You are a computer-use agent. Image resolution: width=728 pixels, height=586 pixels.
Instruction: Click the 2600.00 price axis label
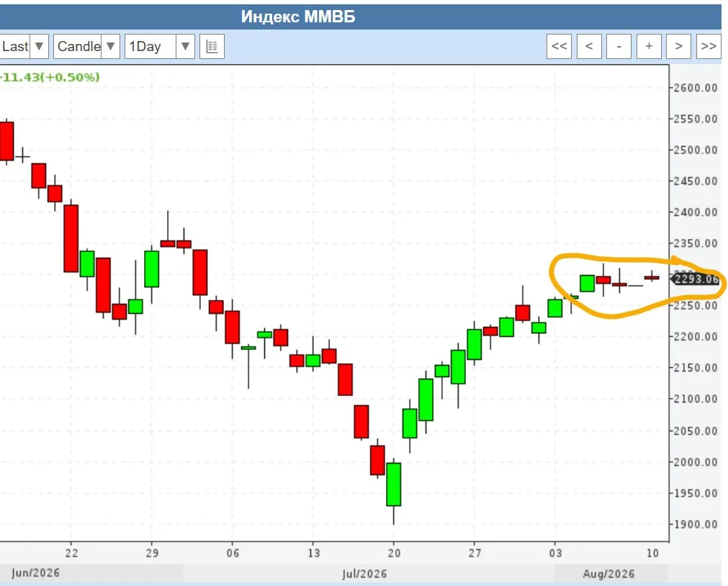click(x=696, y=88)
